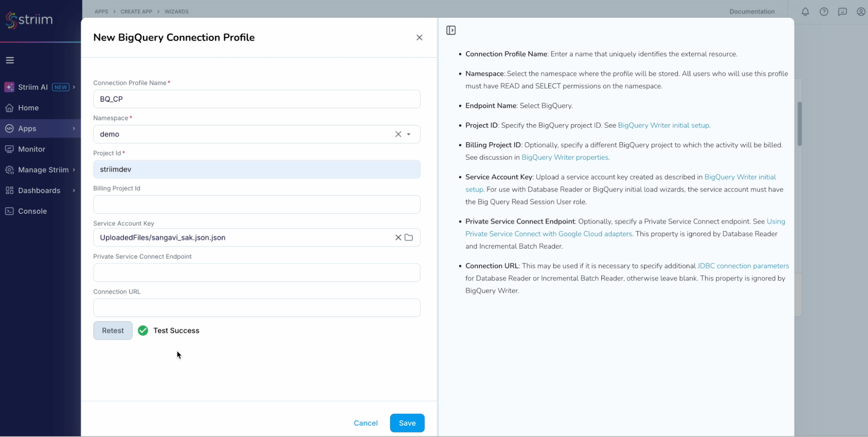This screenshot has height=437, width=868.
Task: Clear the demo namespace selection
Action: coord(398,134)
